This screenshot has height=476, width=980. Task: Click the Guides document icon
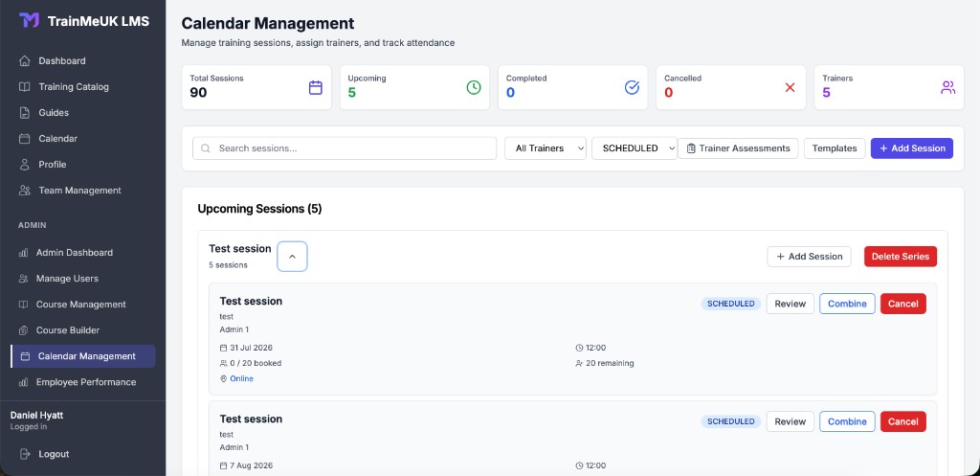[x=24, y=113]
